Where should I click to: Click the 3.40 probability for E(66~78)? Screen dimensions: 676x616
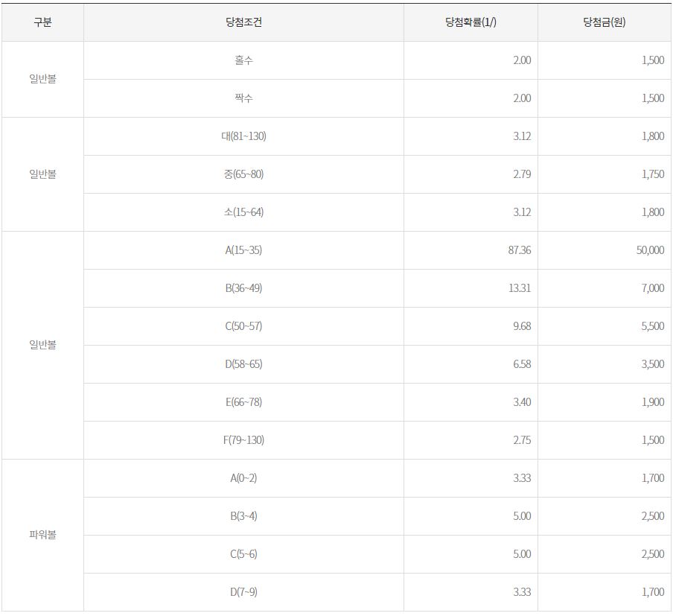tap(522, 402)
